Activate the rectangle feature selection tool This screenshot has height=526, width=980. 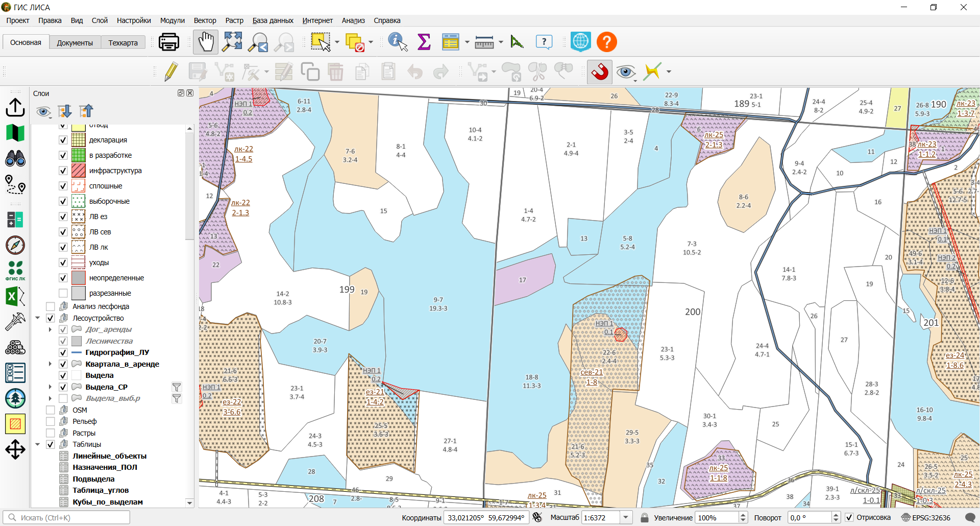[321, 42]
